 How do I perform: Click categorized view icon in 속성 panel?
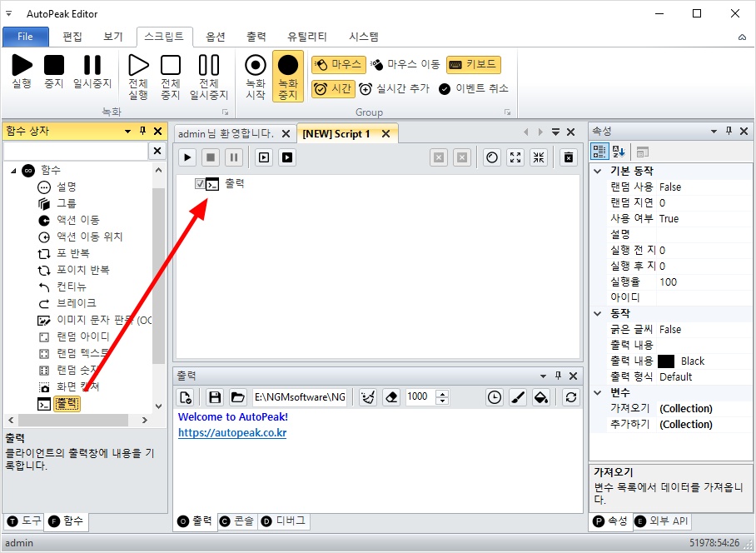tap(599, 152)
